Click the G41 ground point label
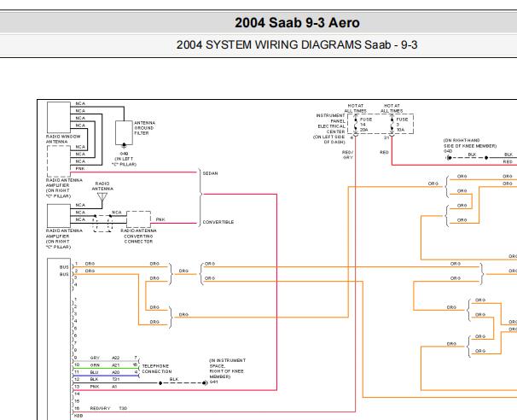 point(214,382)
